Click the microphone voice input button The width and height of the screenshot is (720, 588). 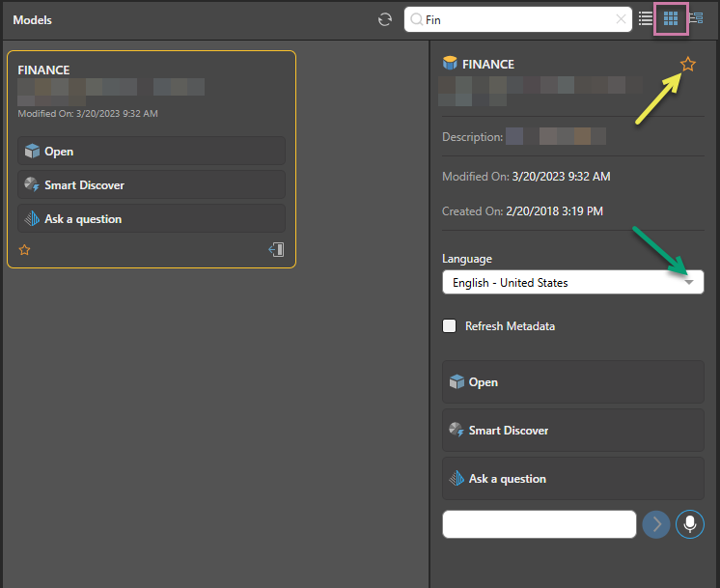coord(690,524)
